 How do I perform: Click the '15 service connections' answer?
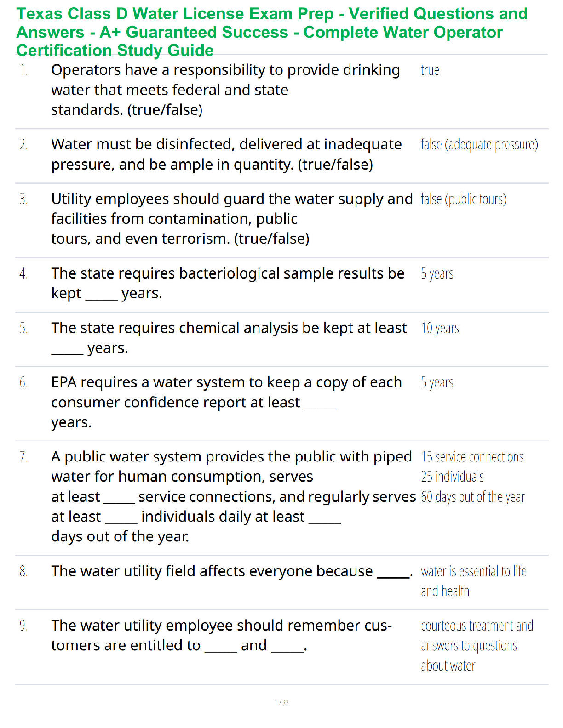pyautogui.click(x=472, y=457)
